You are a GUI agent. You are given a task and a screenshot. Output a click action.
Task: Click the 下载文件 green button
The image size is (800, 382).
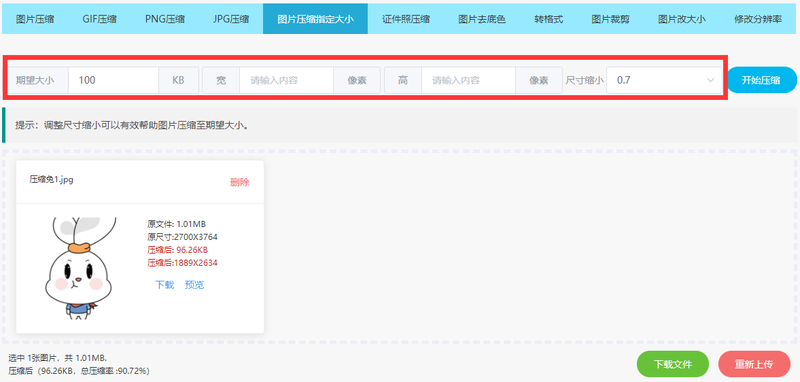[673, 364]
